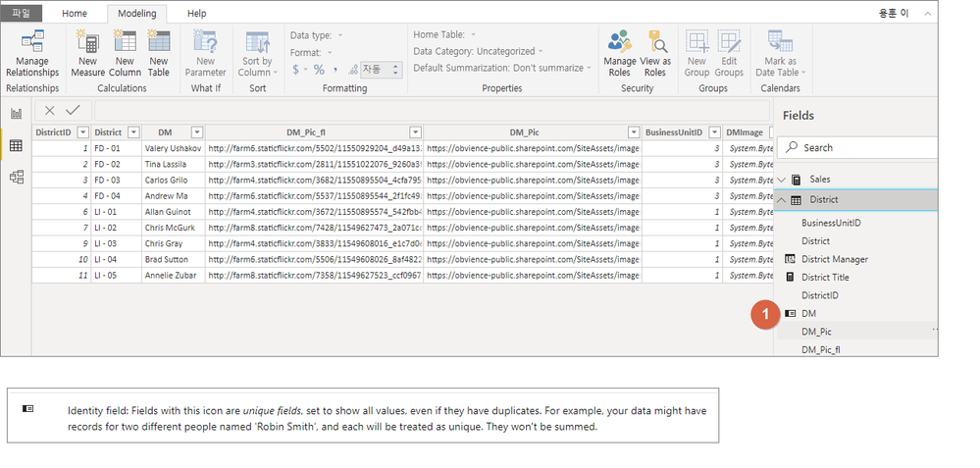Switch to Data view icon
980x468 pixels.
[17, 145]
